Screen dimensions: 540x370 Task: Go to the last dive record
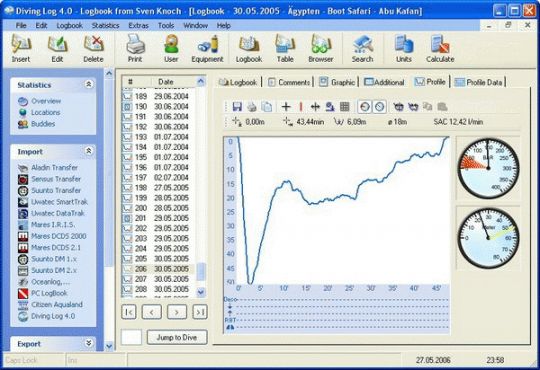(x=200, y=312)
